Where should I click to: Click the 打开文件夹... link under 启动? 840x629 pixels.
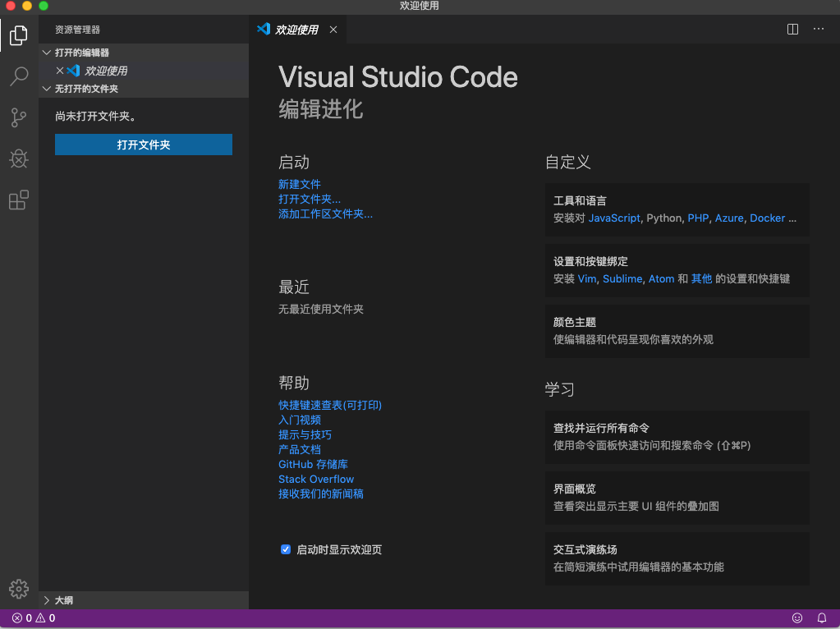tap(309, 200)
